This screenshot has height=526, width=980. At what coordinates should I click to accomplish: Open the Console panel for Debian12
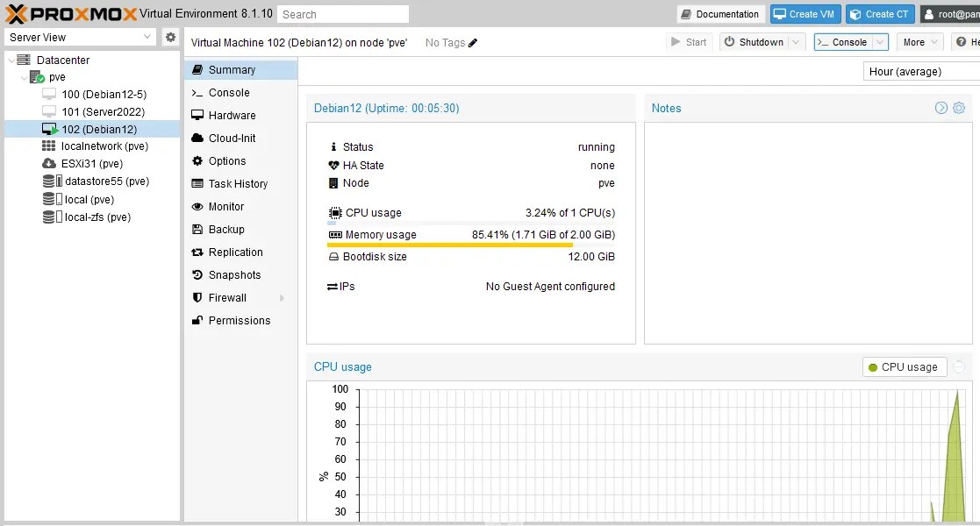click(228, 92)
